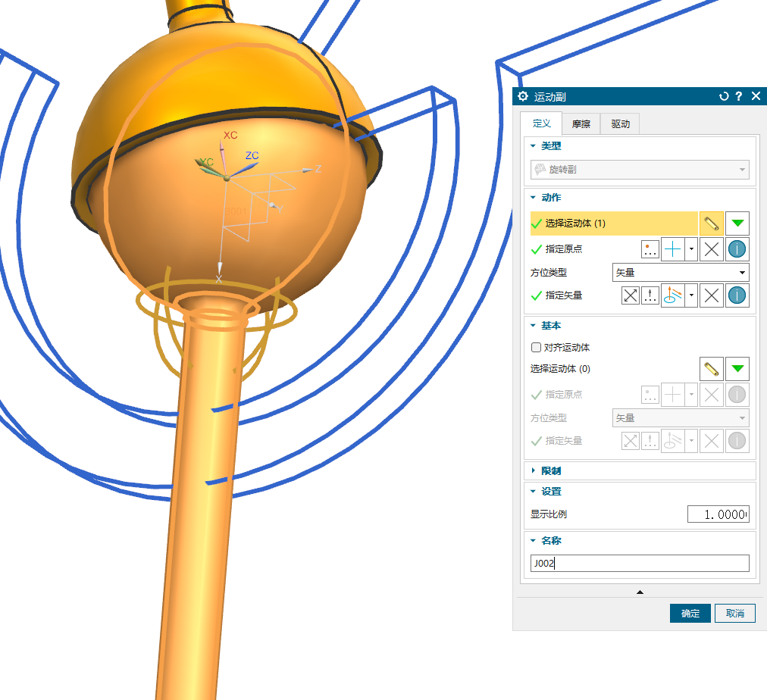Viewport: 767px width, 700px height.
Task: Click the reverse direction icon beside 指定矢量 in 动作
Action: tap(630, 295)
